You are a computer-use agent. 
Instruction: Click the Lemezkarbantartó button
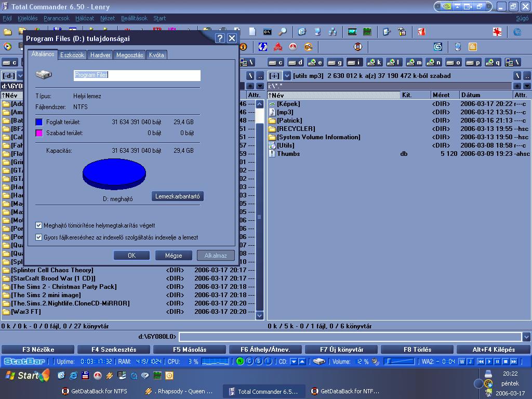(x=178, y=196)
